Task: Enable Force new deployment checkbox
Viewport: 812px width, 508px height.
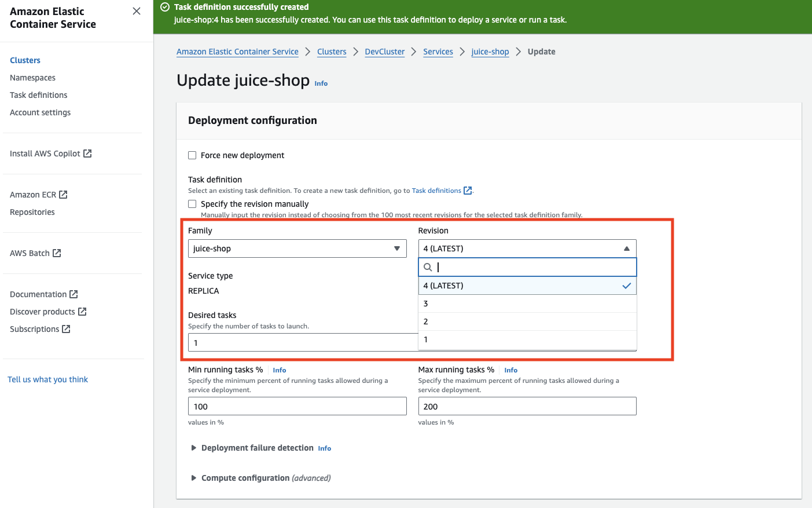Action: [192, 155]
